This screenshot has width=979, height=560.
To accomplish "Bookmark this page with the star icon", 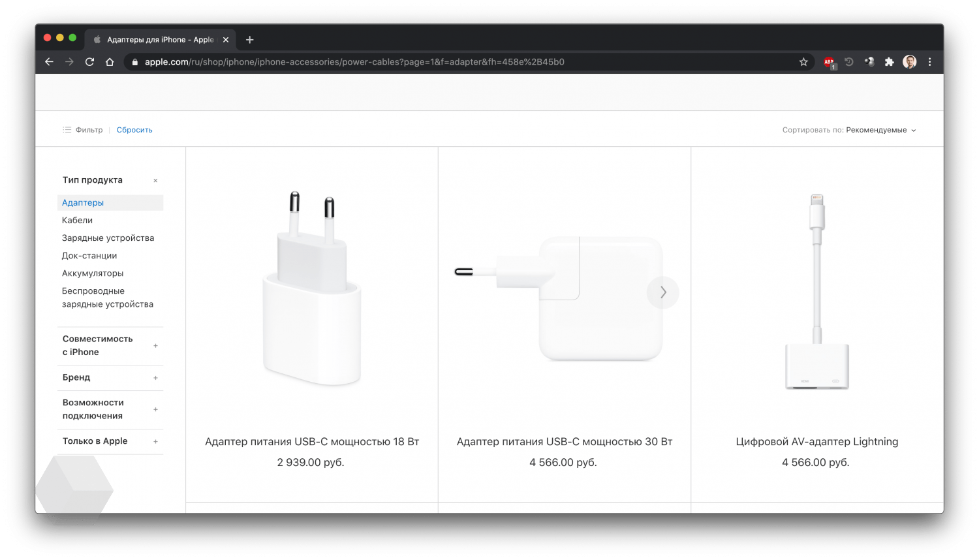I will (803, 62).
